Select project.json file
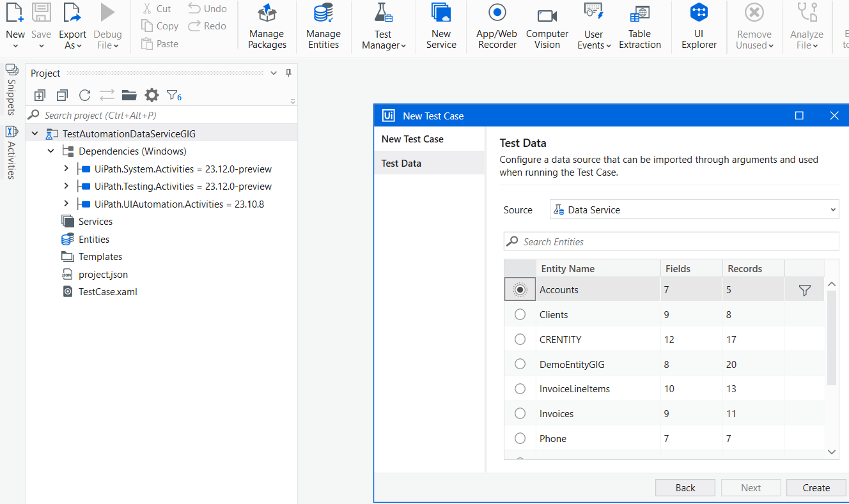Image resolution: width=849 pixels, height=504 pixels. click(103, 275)
